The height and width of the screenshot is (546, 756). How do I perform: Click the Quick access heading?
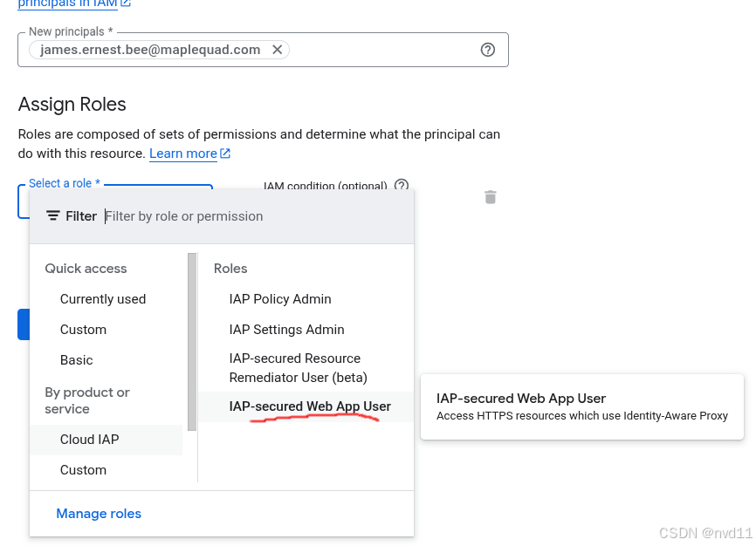coord(86,269)
